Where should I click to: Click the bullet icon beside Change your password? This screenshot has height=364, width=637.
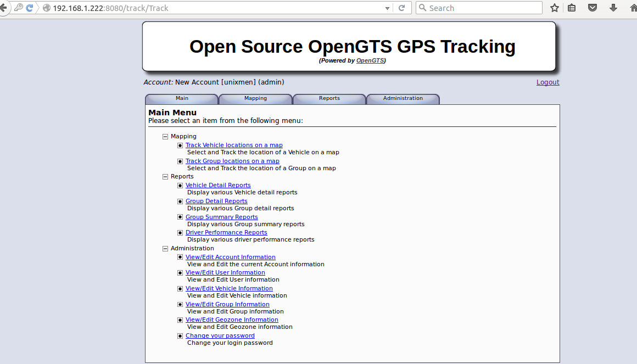click(x=180, y=336)
